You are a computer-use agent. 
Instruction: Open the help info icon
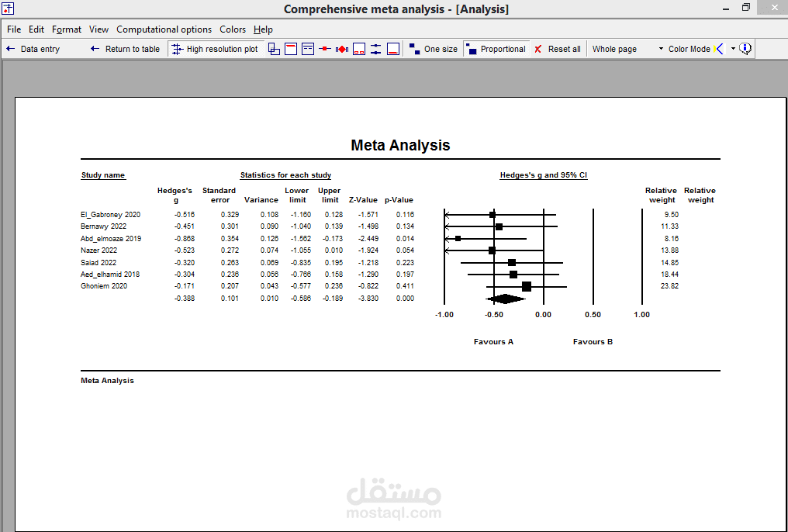[745, 48]
